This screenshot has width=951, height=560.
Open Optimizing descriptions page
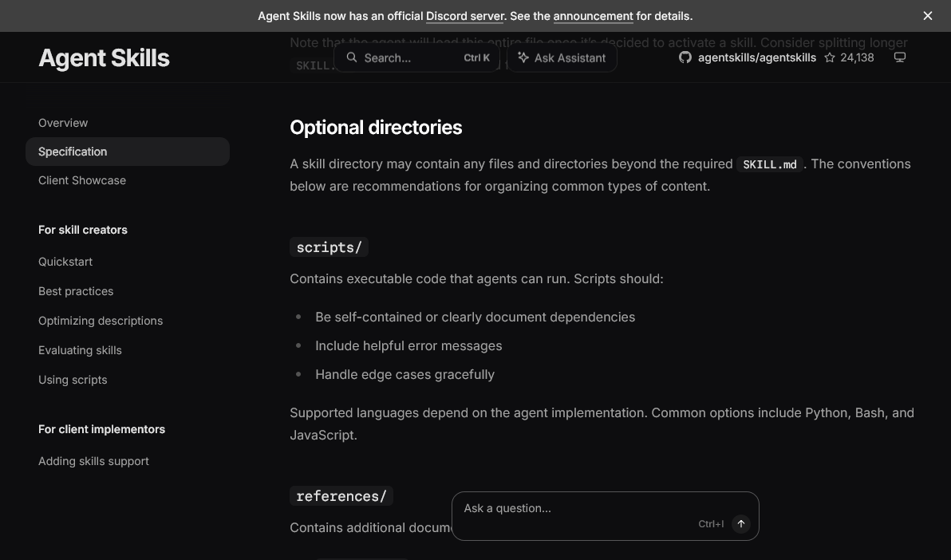pos(101,321)
